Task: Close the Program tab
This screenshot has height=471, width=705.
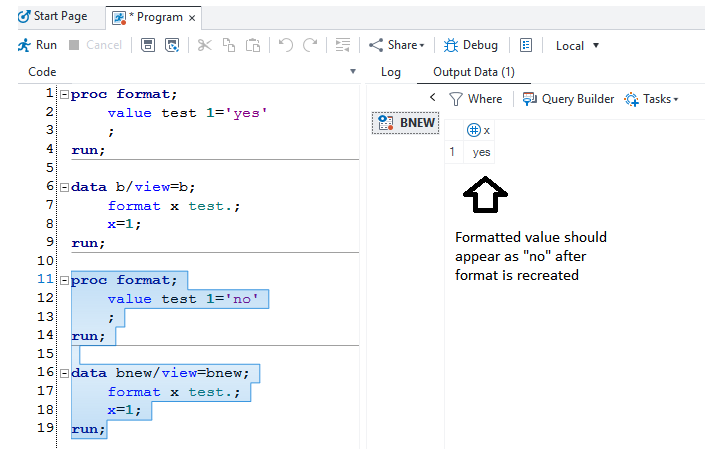Action: coord(192,17)
